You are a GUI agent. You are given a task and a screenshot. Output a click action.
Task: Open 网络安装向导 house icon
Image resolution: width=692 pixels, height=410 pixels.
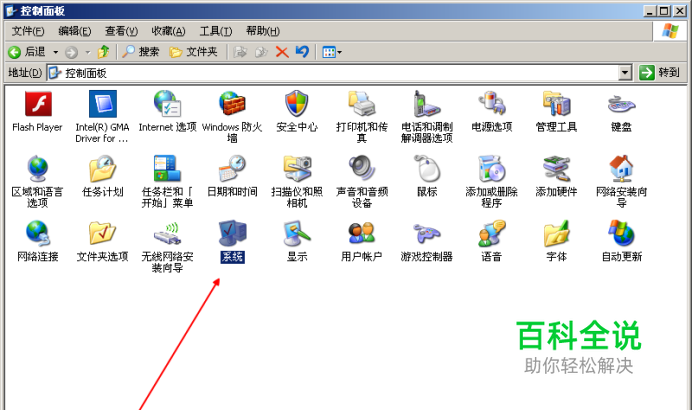tap(621, 169)
